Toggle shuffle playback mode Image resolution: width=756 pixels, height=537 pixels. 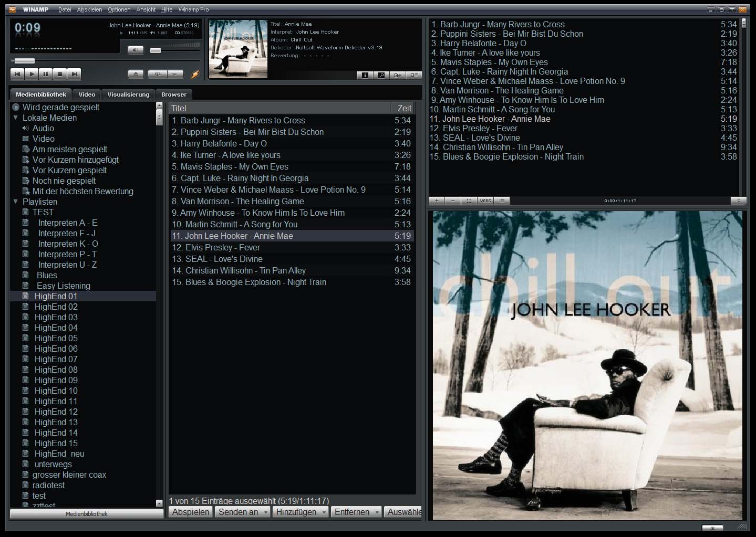click(158, 74)
